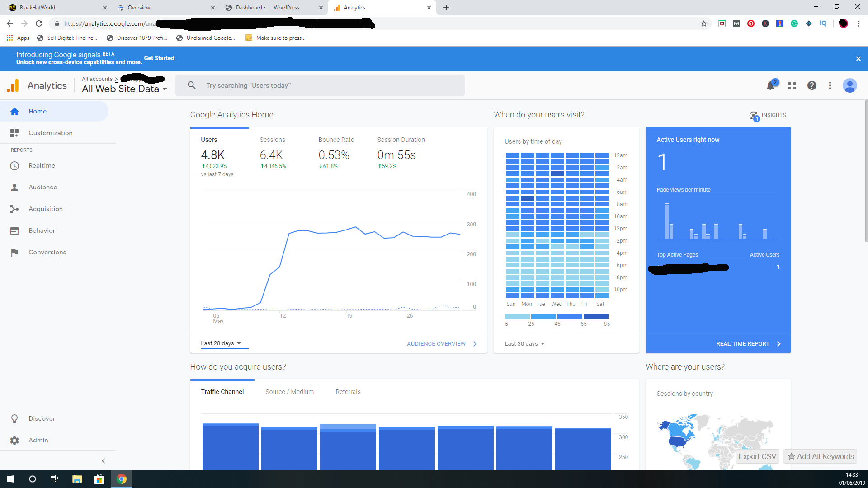Dismiss the Google signals banner
Viewport: 868px width, 488px height.
[859, 59]
